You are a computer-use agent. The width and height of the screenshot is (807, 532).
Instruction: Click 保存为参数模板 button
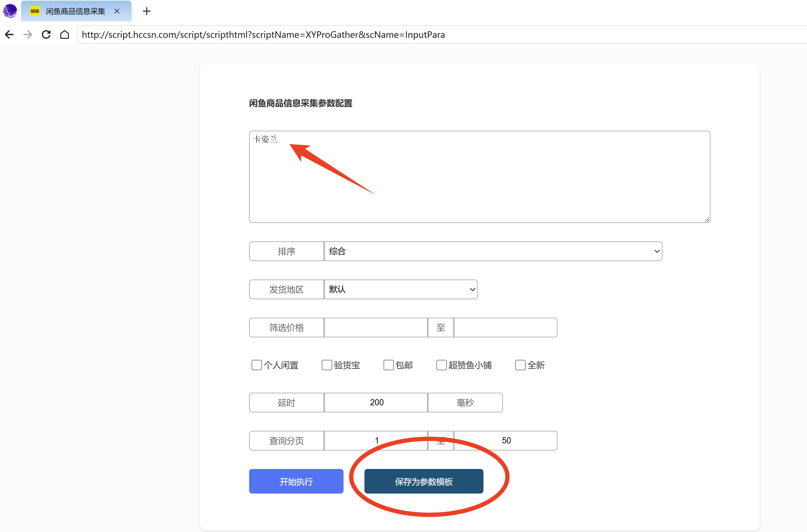[x=424, y=482]
